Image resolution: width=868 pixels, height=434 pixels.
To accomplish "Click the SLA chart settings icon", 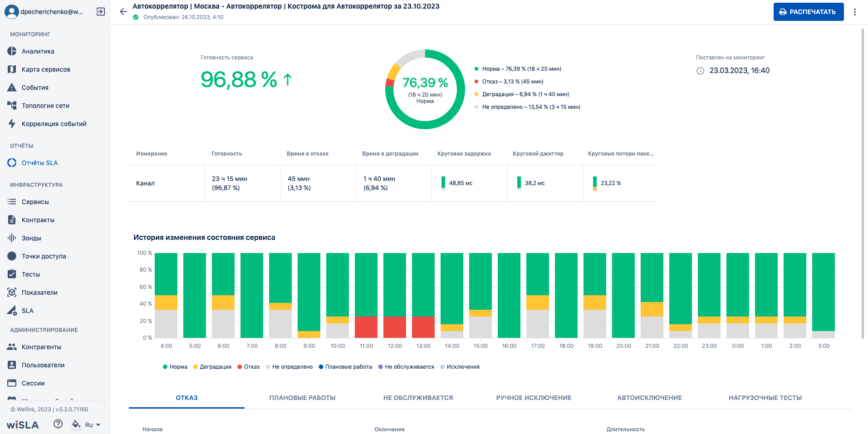I will tap(12, 311).
